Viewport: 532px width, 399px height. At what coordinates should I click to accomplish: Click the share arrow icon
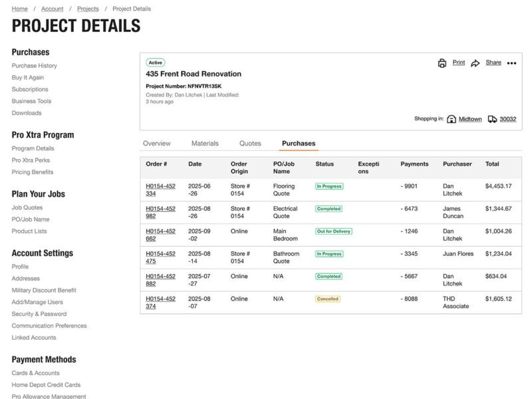(x=475, y=62)
